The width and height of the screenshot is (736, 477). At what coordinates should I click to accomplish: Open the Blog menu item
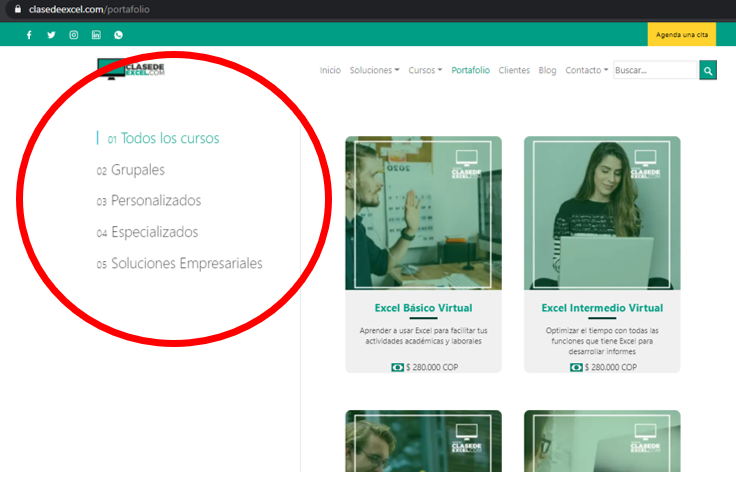click(x=547, y=70)
